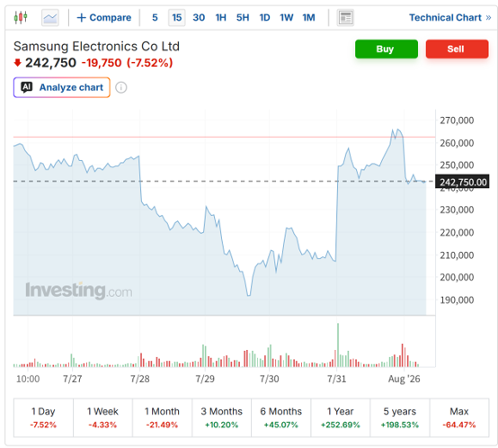Select the 1 Day range

pyautogui.click(x=43, y=417)
